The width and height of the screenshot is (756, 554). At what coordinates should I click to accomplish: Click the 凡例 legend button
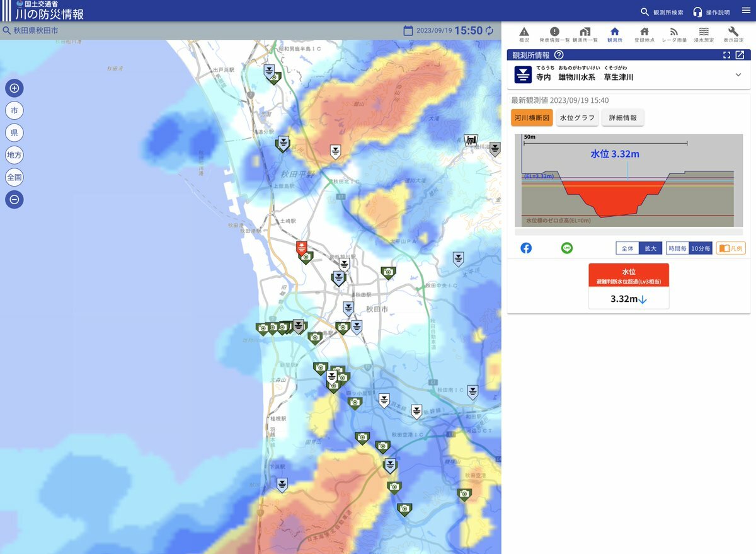(x=731, y=248)
